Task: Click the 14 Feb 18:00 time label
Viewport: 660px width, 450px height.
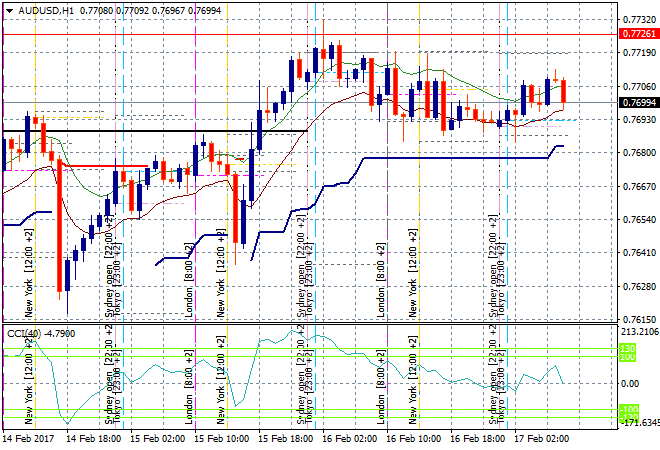Action: point(93,439)
